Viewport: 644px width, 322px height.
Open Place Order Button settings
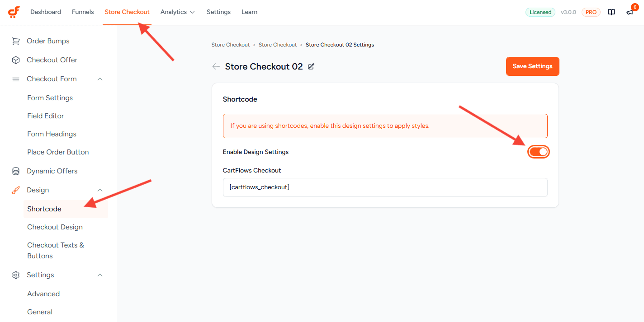pos(58,152)
